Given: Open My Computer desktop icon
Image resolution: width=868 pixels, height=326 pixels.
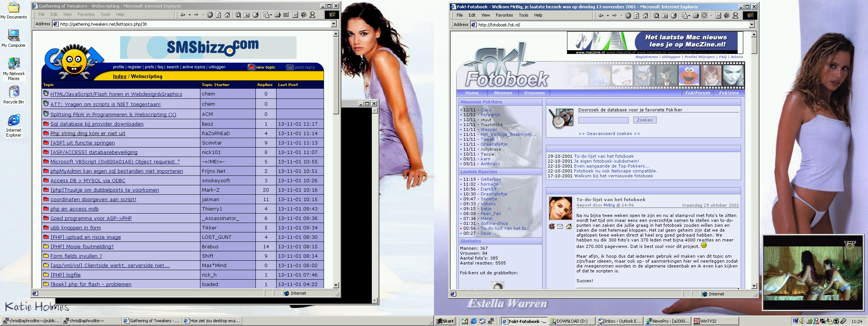Looking at the screenshot, I should [14, 35].
